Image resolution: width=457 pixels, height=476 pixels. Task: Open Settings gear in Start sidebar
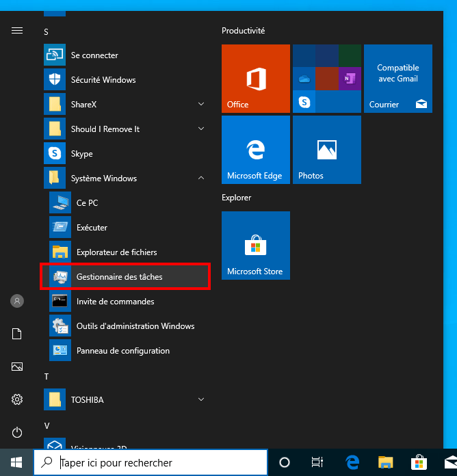[x=17, y=399]
